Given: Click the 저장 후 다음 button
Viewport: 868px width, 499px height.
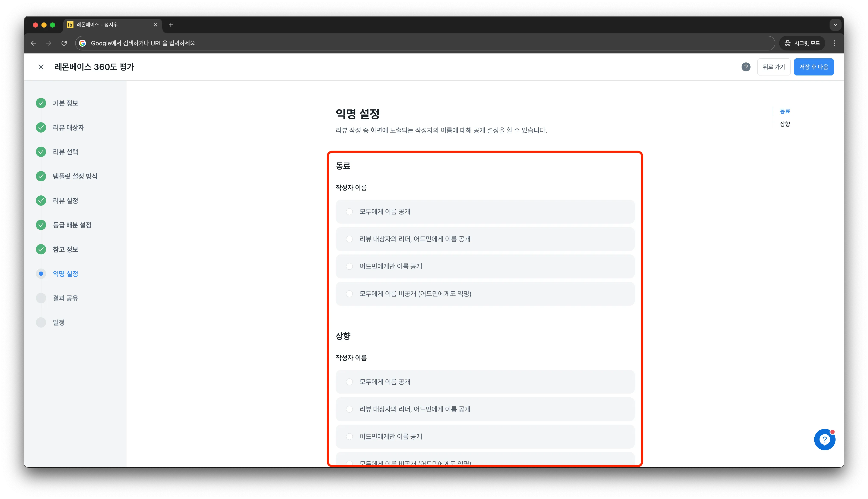Looking at the screenshot, I should click(814, 67).
